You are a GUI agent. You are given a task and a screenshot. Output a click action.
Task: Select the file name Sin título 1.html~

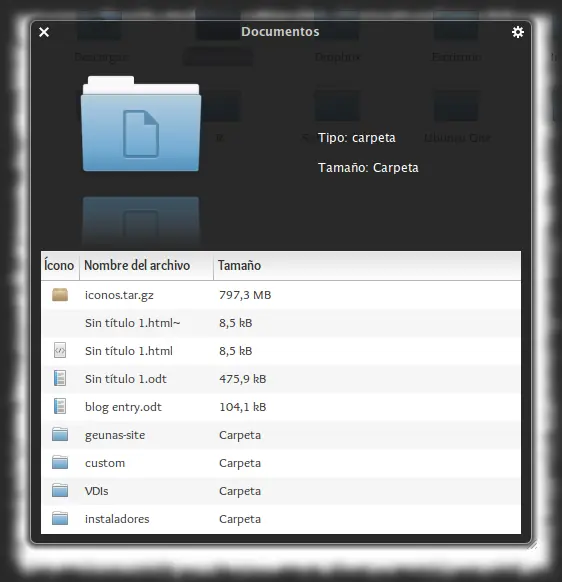tap(133, 323)
